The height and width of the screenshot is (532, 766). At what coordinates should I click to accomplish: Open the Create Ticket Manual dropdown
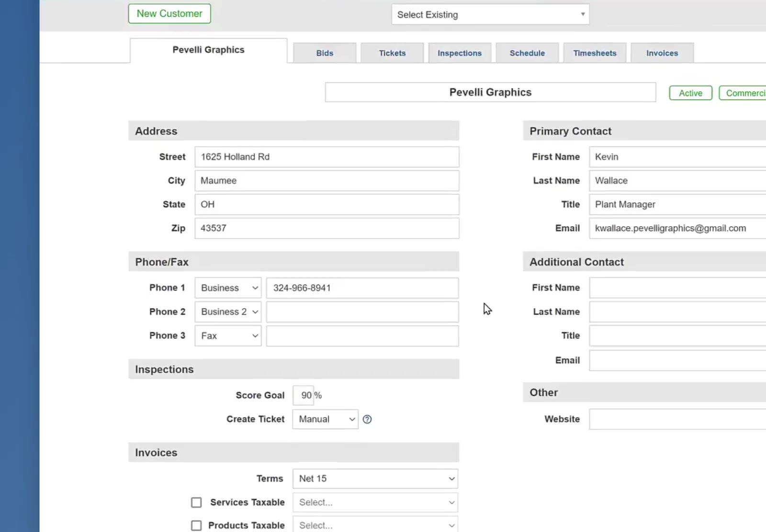[326, 419]
